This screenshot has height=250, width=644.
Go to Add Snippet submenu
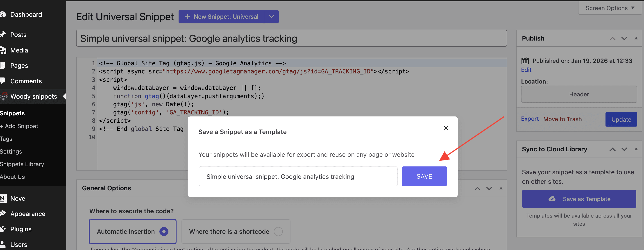click(x=20, y=126)
